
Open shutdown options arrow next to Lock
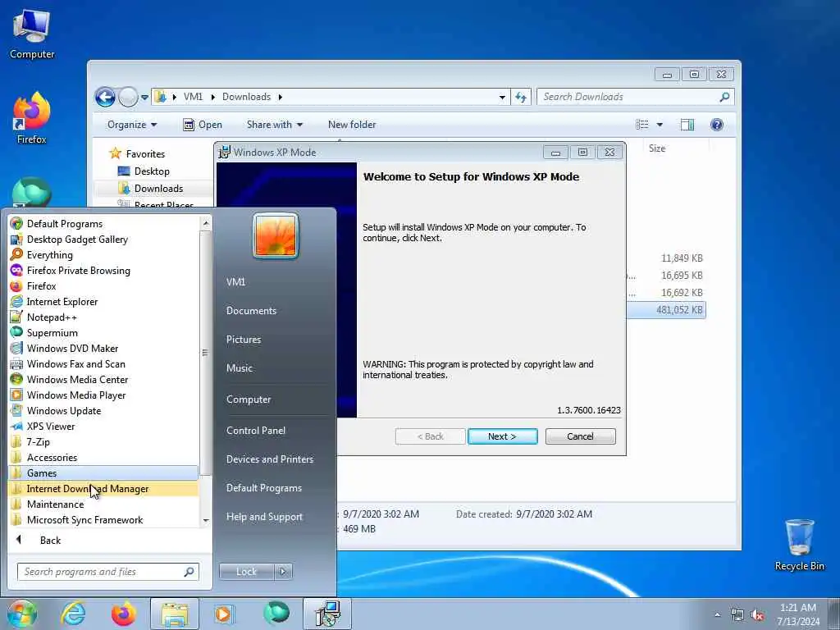pos(283,572)
